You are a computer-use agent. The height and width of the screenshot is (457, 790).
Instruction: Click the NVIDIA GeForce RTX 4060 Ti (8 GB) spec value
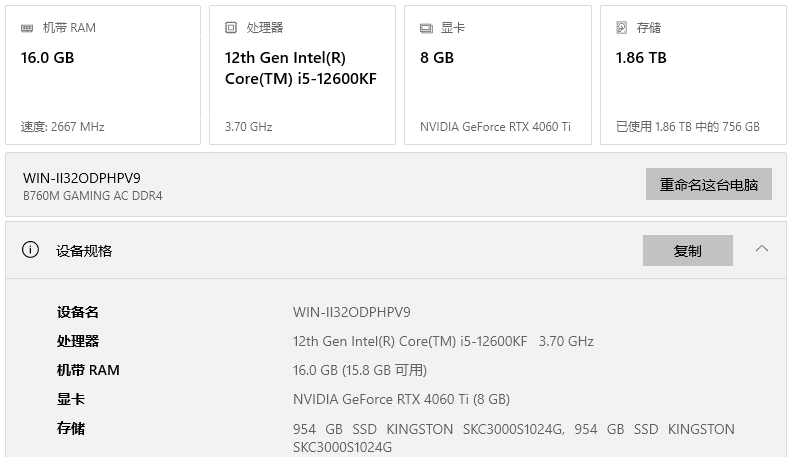click(401, 399)
